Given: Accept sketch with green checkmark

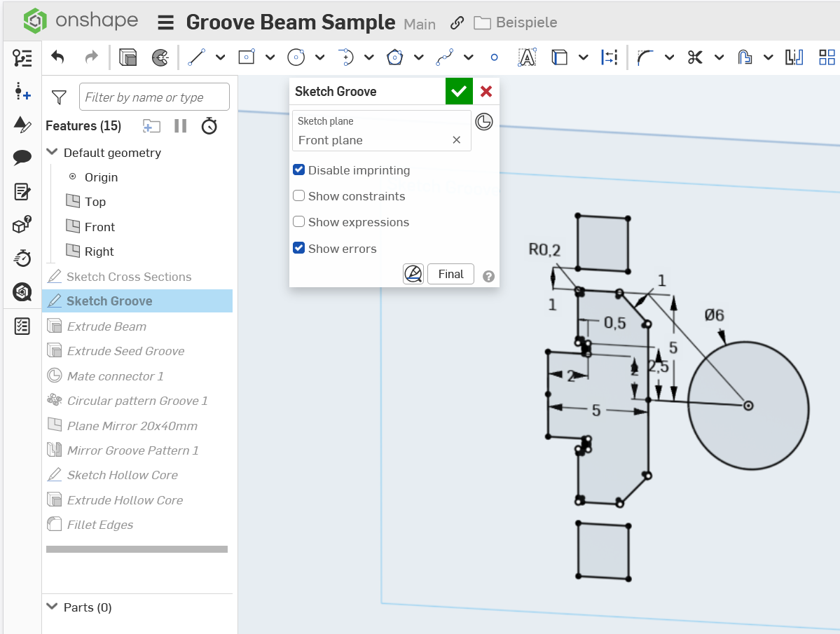Looking at the screenshot, I should [459, 91].
